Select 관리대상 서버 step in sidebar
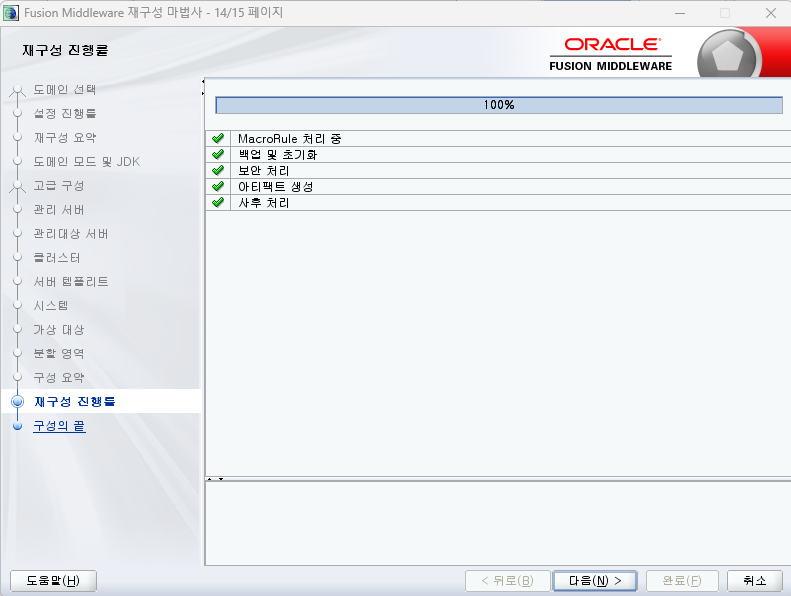The width and height of the screenshot is (791, 596). pos(71,234)
